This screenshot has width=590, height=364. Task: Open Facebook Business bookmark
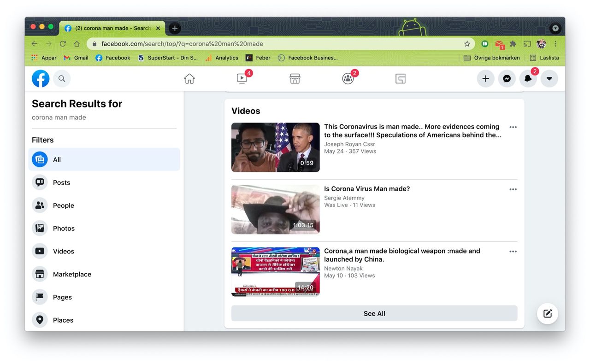pos(308,58)
